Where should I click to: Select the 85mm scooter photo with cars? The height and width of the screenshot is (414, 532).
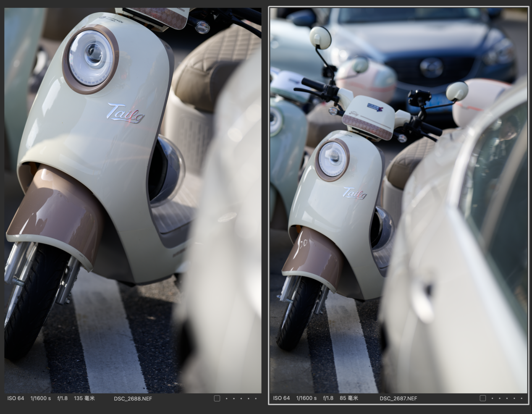pyautogui.click(x=398, y=200)
